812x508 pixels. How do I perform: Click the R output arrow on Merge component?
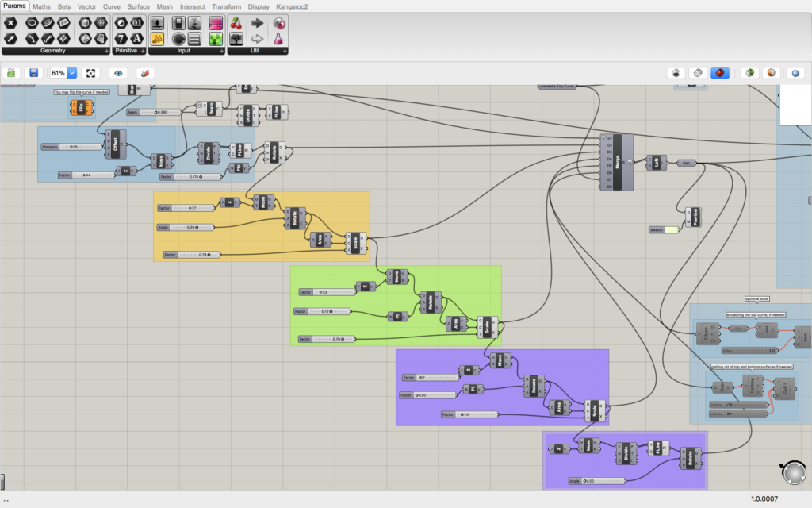[630, 162]
